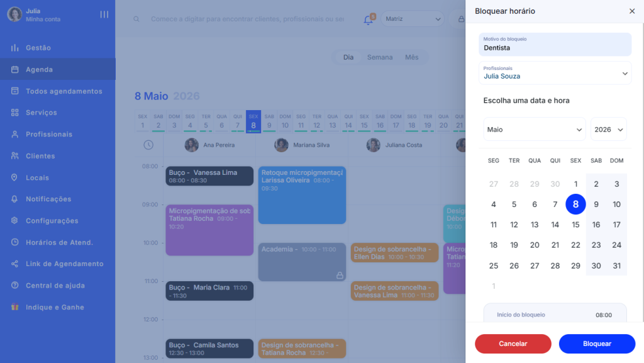
Task: Open the Maio month dropdown
Action: click(x=535, y=129)
